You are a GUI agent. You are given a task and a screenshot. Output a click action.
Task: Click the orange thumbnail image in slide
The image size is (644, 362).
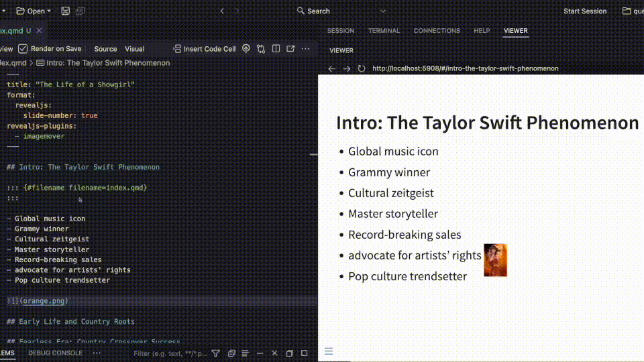(x=495, y=260)
